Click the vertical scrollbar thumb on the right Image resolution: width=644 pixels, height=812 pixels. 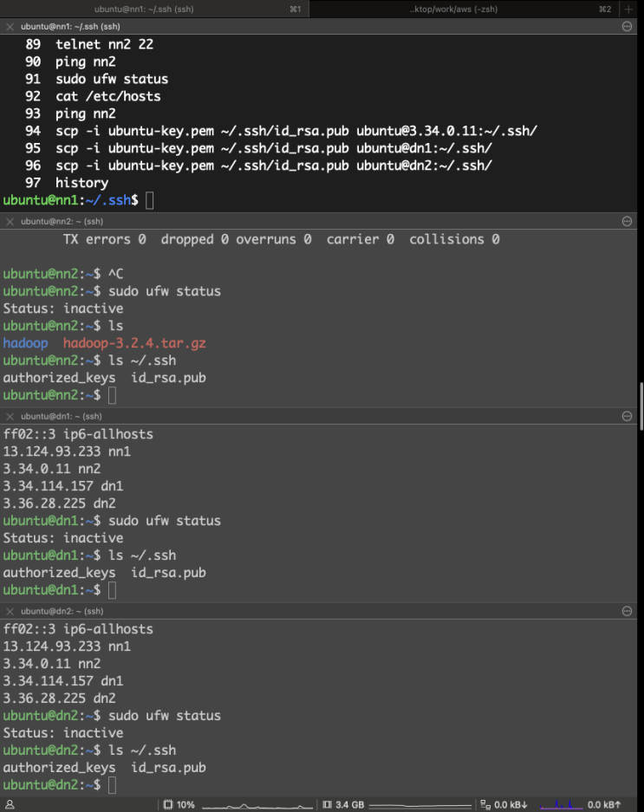click(641, 406)
